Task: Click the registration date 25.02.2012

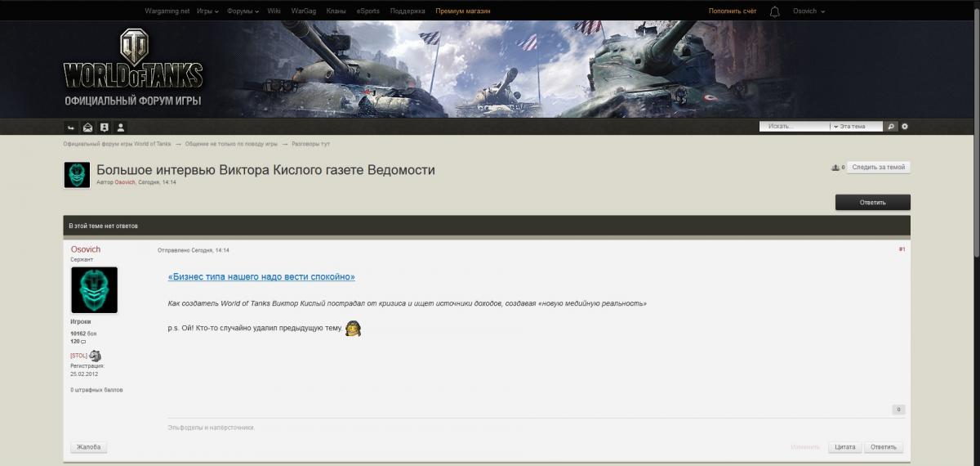Action: pyautogui.click(x=84, y=373)
